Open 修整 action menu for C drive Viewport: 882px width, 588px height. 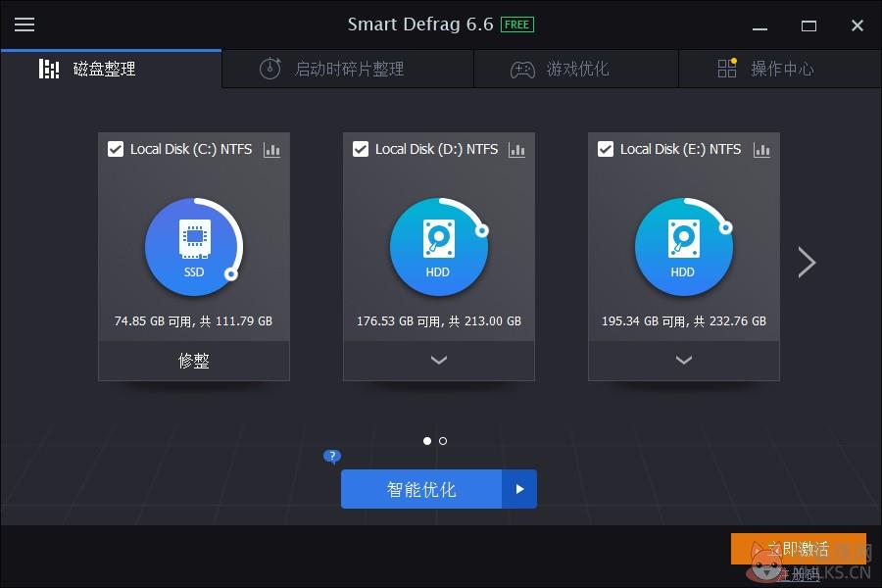[x=194, y=360]
